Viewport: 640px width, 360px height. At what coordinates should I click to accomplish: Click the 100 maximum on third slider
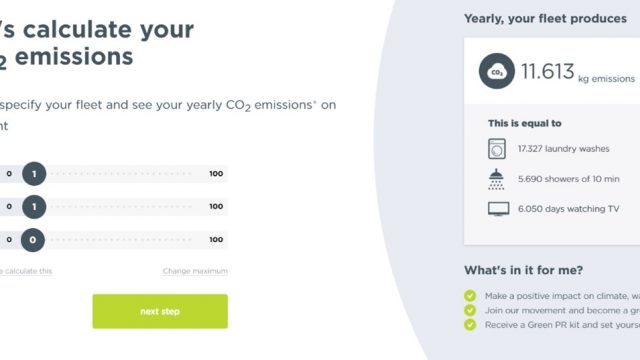(216, 240)
